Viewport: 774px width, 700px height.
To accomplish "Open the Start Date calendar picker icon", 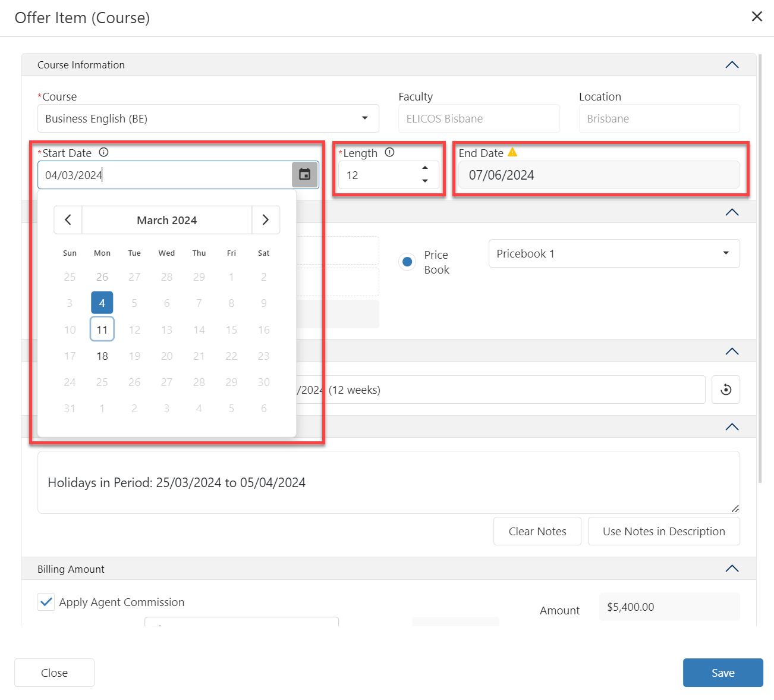I will [x=304, y=175].
